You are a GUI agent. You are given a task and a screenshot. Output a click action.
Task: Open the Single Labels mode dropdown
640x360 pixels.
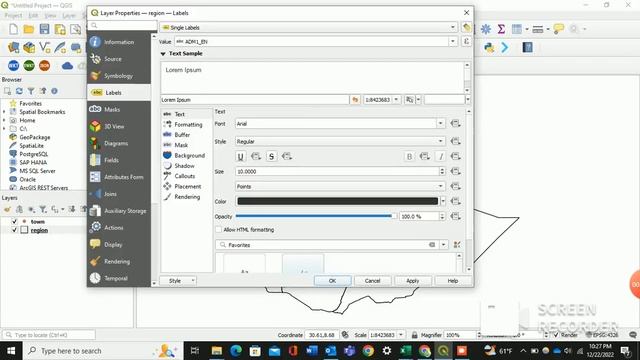[309, 27]
